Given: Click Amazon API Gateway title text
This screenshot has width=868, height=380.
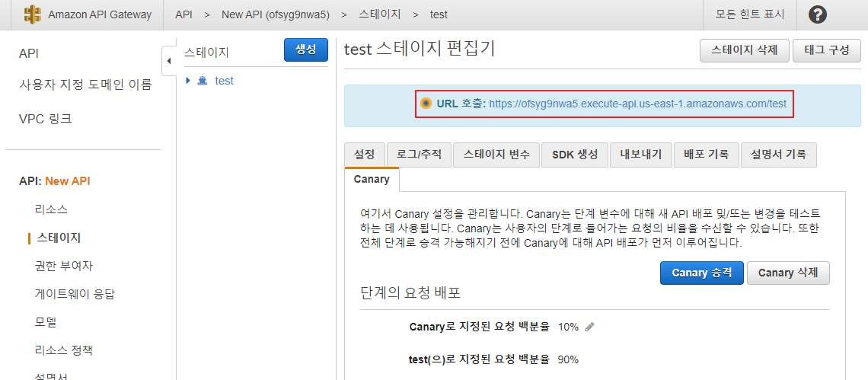Looking at the screenshot, I should [x=100, y=15].
